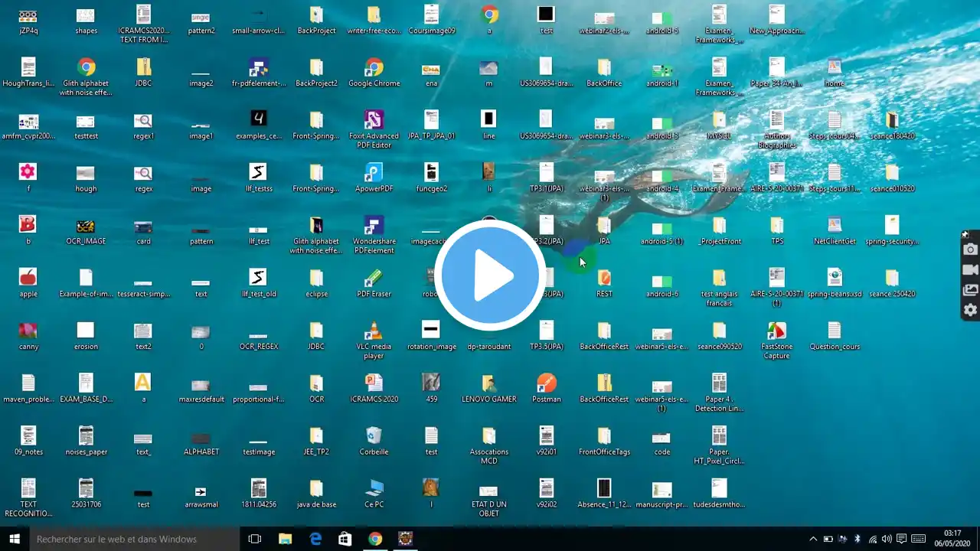980x551 pixels.
Task: Select the Coursimage09 document
Action: tap(432, 21)
